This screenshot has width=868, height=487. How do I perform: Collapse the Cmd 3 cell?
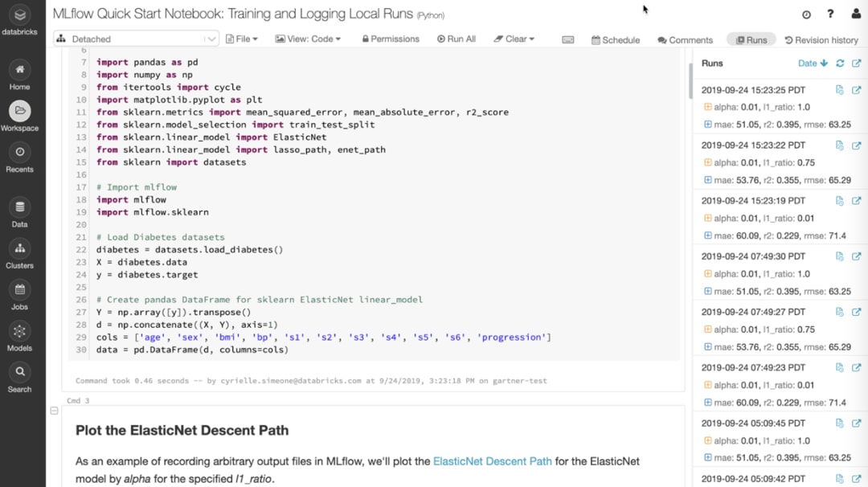[54, 411]
